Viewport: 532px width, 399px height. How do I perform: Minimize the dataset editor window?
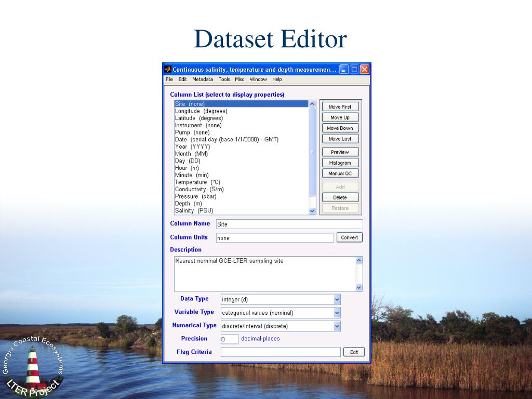(x=344, y=69)
